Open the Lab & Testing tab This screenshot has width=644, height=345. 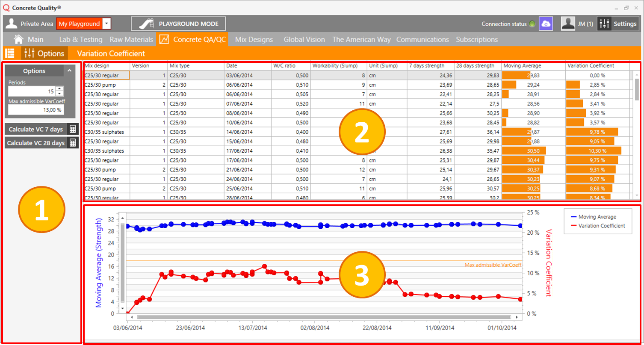(80, 39)
